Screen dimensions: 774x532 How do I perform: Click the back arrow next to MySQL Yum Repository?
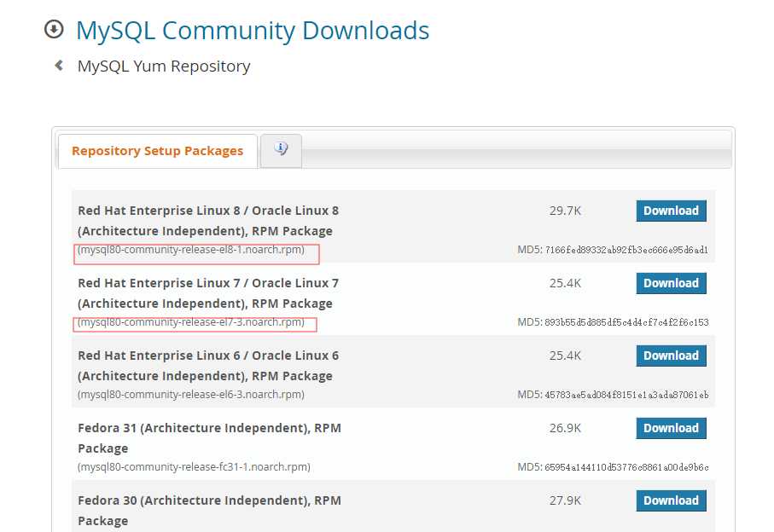coord(59,65)
